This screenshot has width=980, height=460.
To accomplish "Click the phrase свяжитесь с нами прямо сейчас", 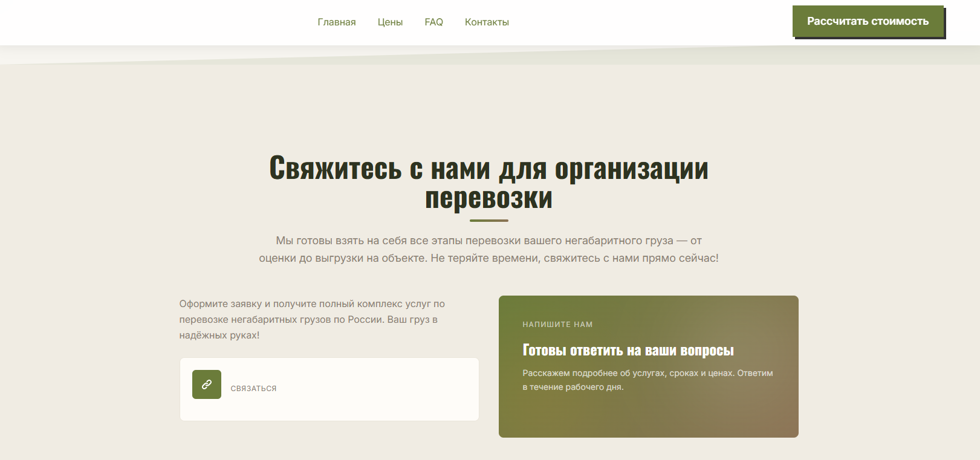I will pyautogui.click(x=631, y=258).
